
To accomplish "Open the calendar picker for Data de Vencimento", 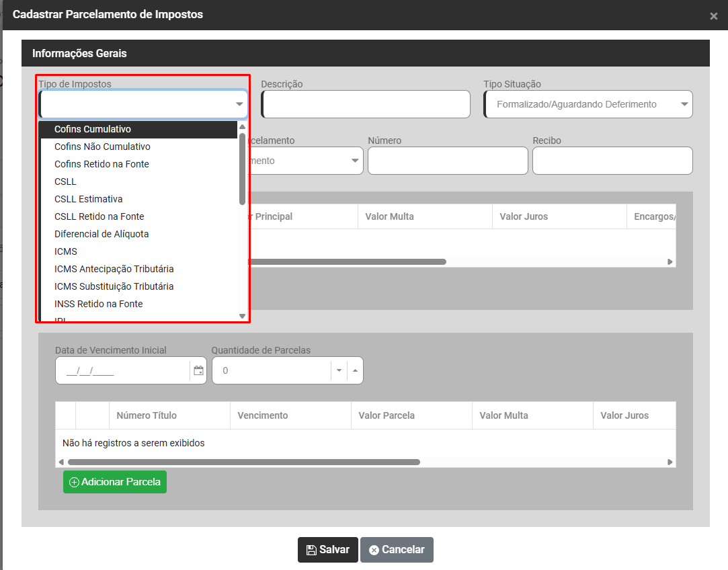I will [x=198, y=370].
